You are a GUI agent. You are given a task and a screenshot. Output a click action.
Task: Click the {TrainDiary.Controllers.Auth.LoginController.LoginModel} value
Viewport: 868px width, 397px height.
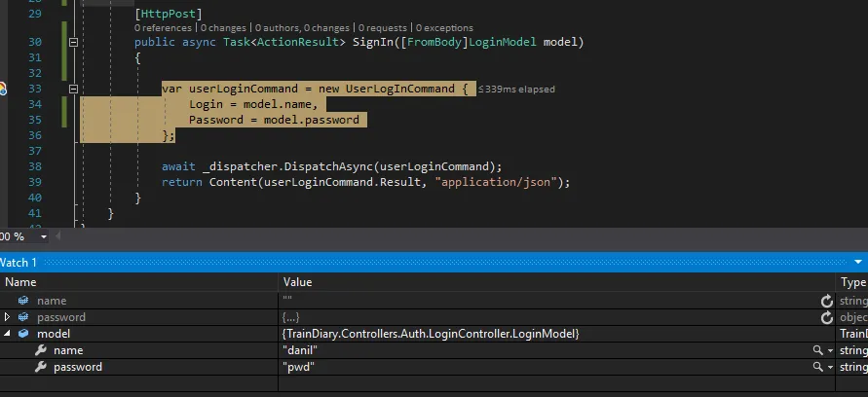(431, 334)
